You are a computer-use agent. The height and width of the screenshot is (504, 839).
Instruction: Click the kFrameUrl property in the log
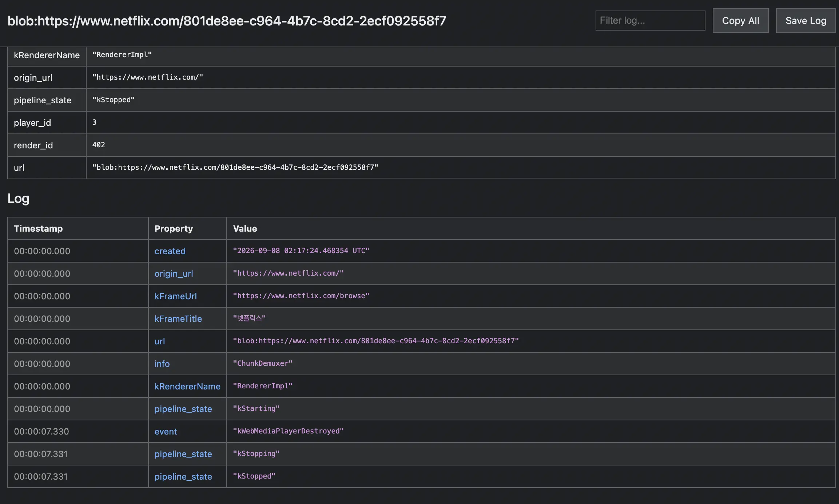pos(175,296)
